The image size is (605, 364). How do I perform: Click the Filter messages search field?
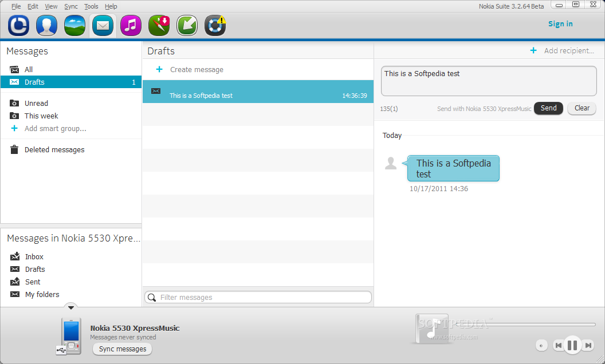pyautogui.click(x=258, y=297)
